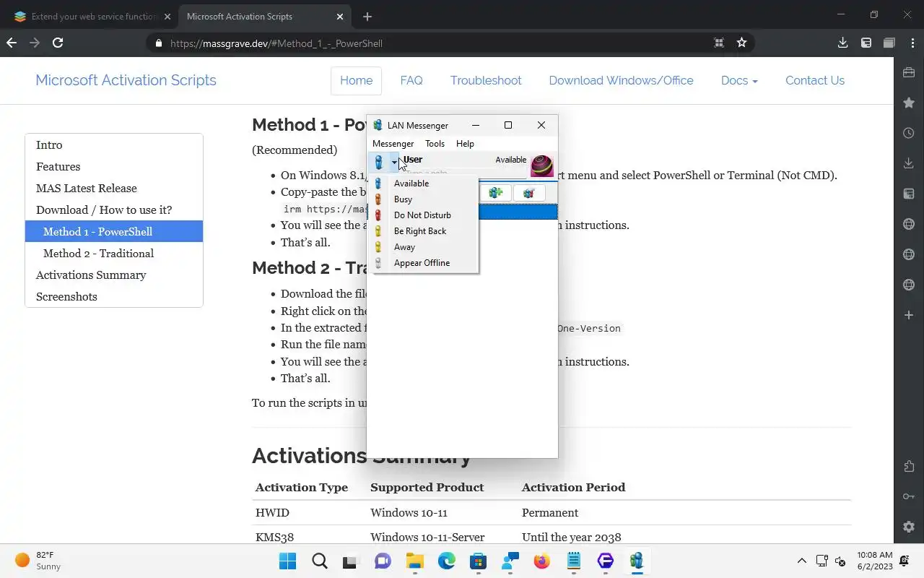Open File Explorer from the taskbar
This screenshot has height=578, width=924.
[414, 561]
